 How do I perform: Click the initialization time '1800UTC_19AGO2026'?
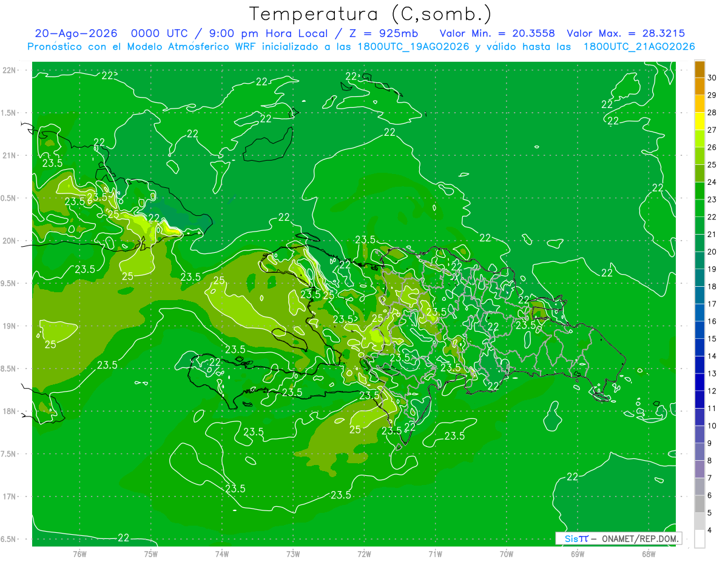point(414,47)
